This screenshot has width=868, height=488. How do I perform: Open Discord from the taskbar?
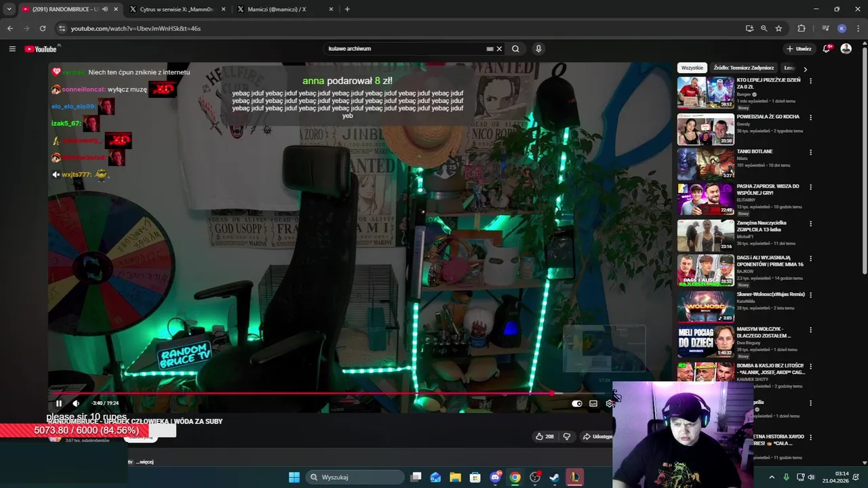[x=495, y=477]
